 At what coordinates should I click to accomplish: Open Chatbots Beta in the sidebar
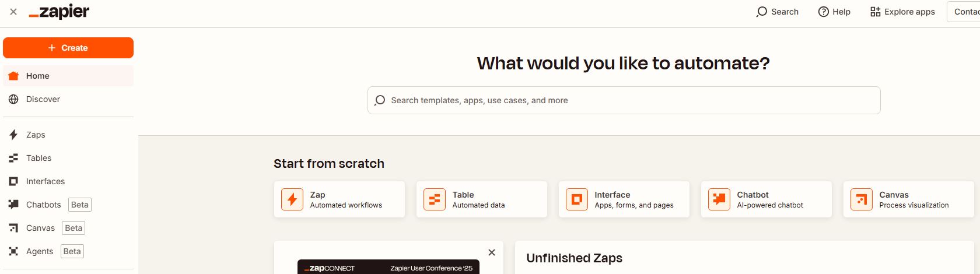(44, 205)
